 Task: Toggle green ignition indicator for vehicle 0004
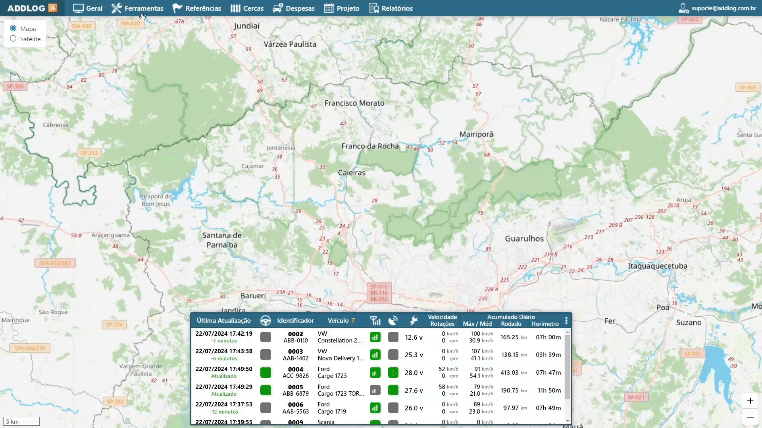coord(266,372)
